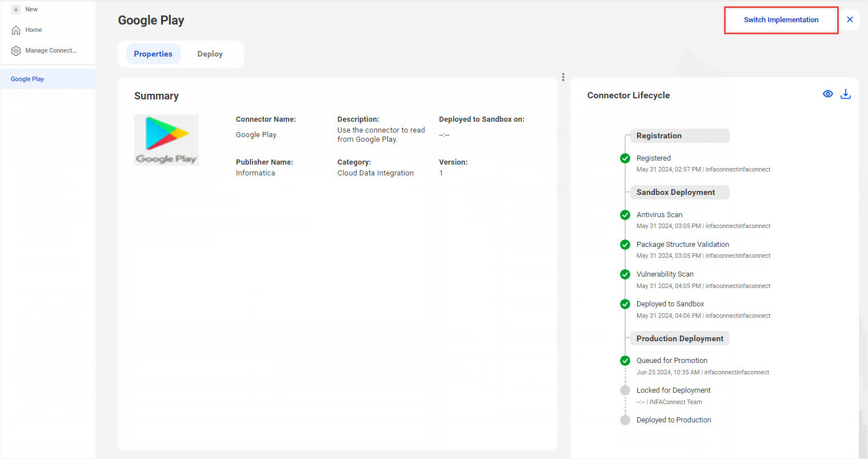This screenshot has width=868, height=459.
Task: Click the Google Play logo thumbnail
Action: [x=166, y=140]
